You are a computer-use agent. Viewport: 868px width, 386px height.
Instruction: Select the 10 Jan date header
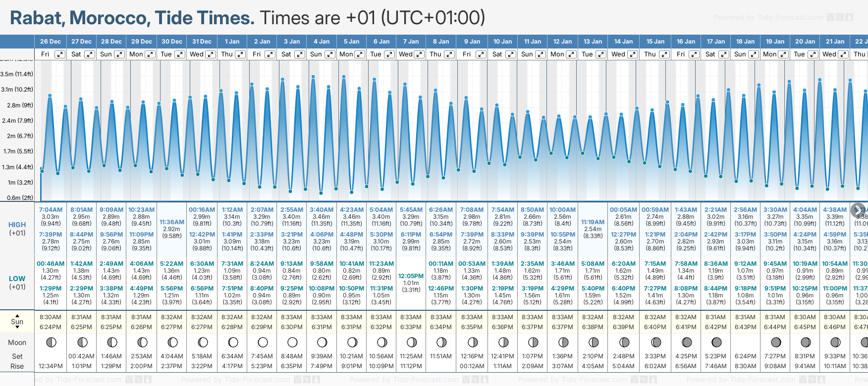pyautogui.click(x=502, y=42)
